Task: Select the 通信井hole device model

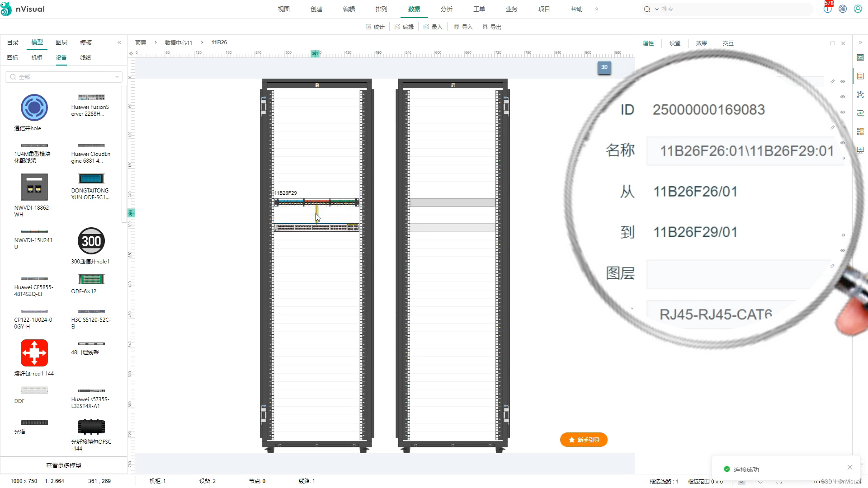Action: point(34,108)
